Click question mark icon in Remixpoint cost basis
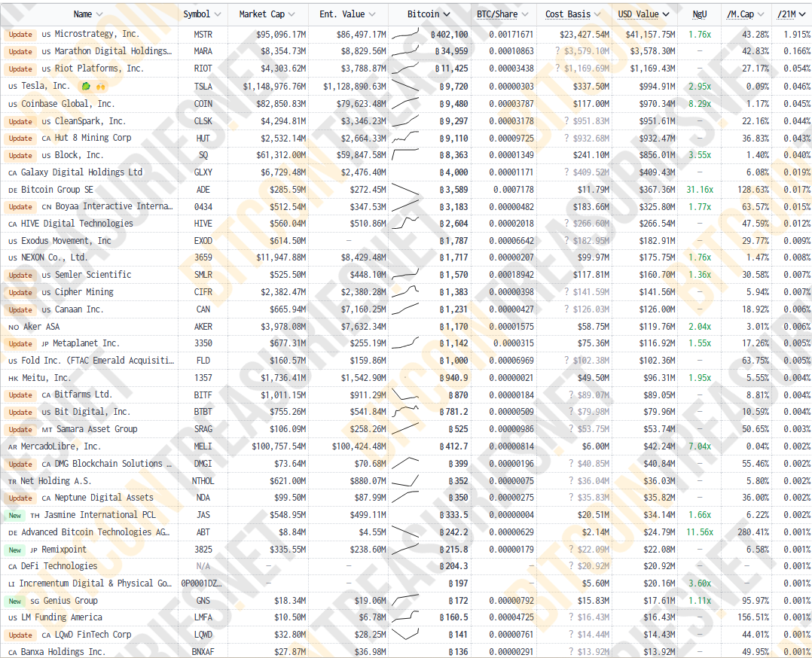This screenshot has width=812, height=658. (571, 550)
